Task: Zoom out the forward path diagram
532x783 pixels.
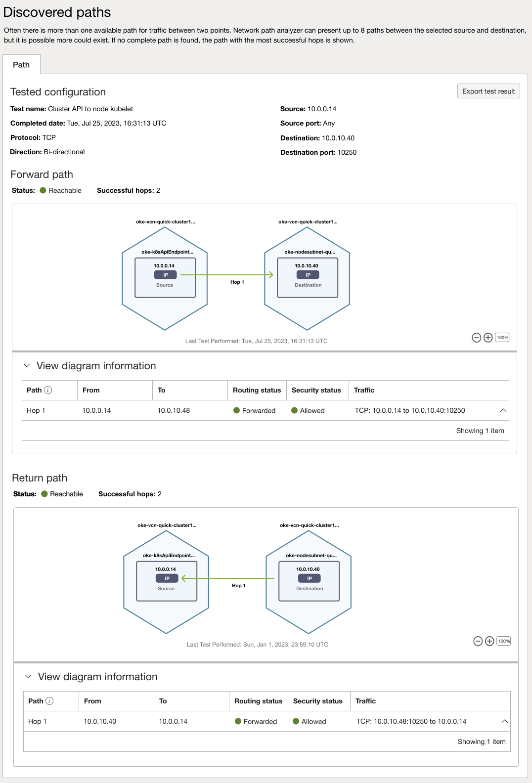Action: [476, 338]
